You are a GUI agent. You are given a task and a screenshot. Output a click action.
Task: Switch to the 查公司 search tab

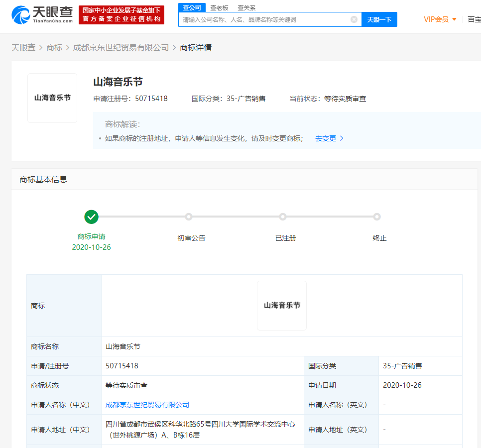(192, 7)
